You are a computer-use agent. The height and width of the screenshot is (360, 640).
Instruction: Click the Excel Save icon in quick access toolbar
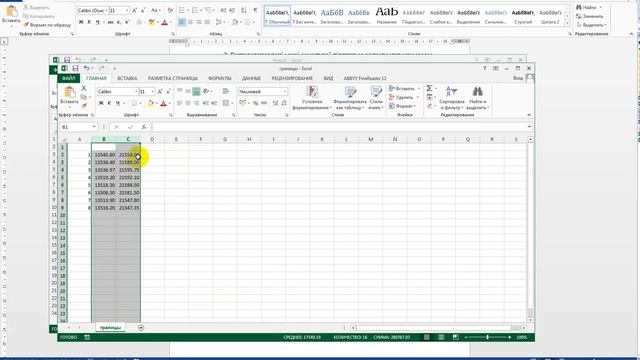[x=75, y=68]
